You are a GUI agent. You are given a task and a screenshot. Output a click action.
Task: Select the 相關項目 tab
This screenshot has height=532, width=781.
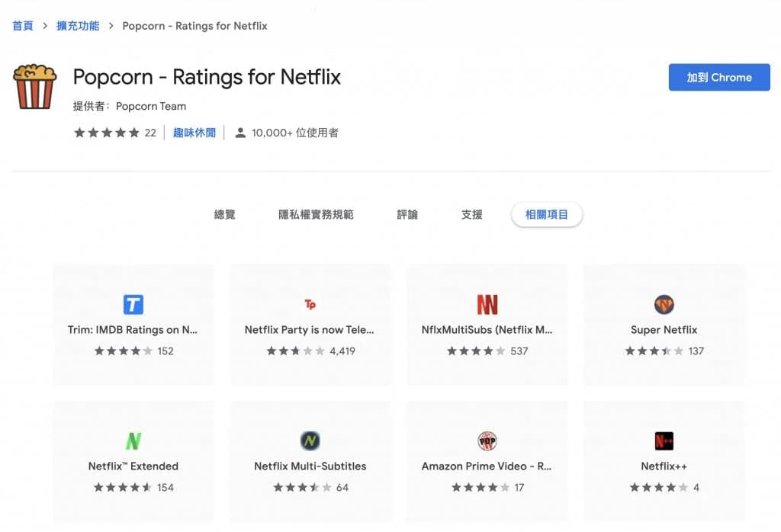click(x=546, y=214)
